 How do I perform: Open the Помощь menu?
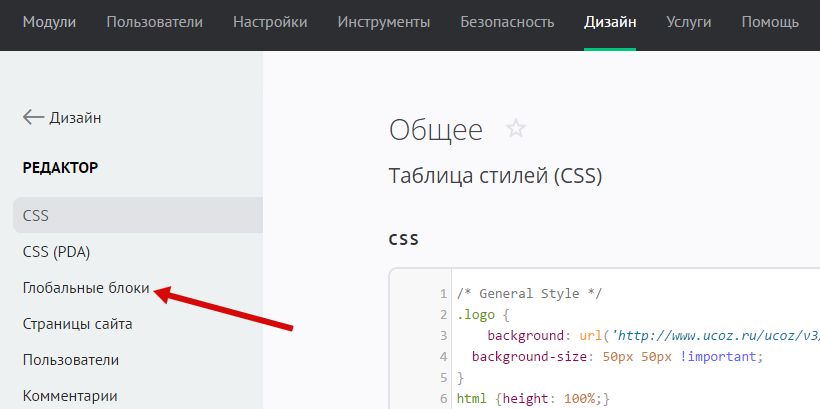point(770,22)
